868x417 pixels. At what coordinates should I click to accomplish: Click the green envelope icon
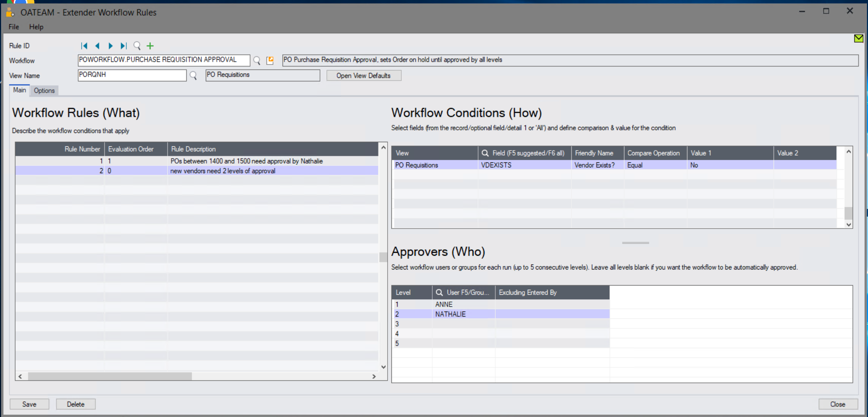coord(858,38)
